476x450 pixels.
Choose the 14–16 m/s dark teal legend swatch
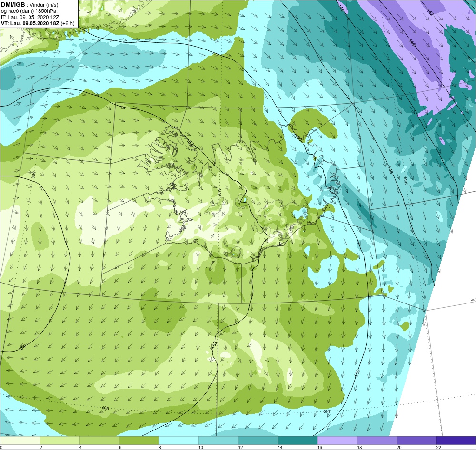tap(297, 440)
